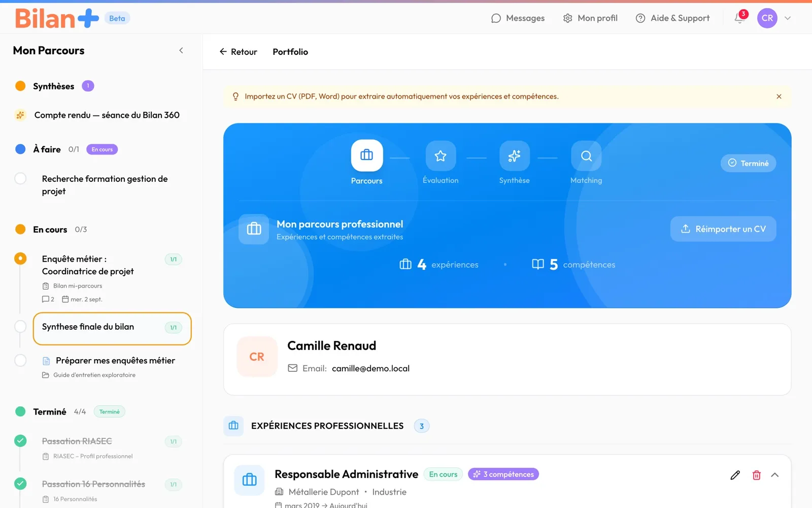The height and width of the screenshot is (508, 812).
Task: Delete Responsable Administrative experience
Action: (x=756, y=475)
